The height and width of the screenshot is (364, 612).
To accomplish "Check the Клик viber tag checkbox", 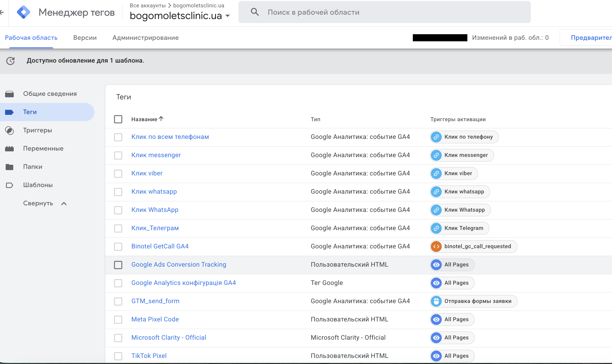I will 118,174.
